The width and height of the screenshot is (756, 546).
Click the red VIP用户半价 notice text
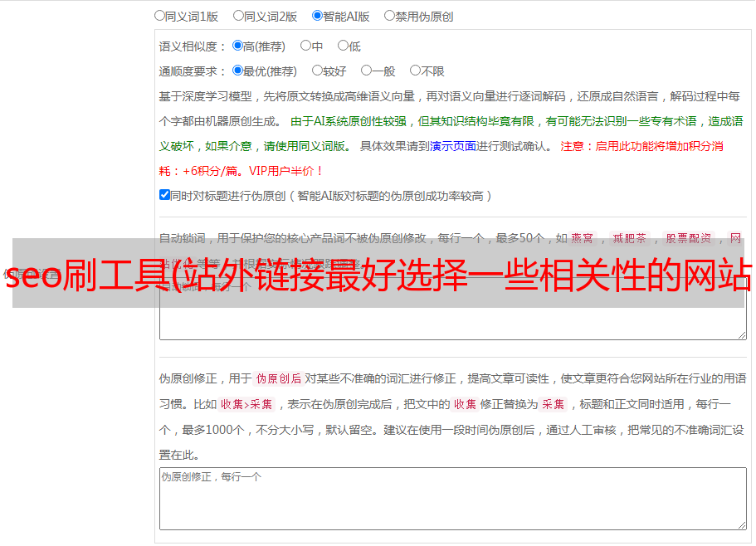coord(285,171)
